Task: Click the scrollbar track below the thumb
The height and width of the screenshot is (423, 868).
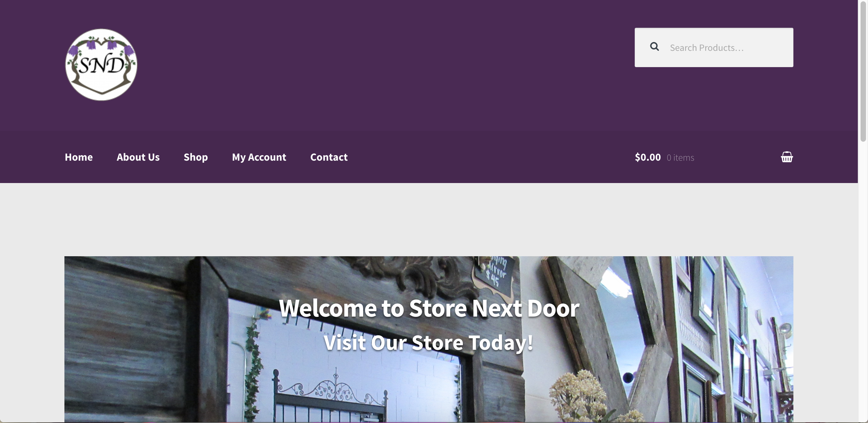Action: coord(863,281)
